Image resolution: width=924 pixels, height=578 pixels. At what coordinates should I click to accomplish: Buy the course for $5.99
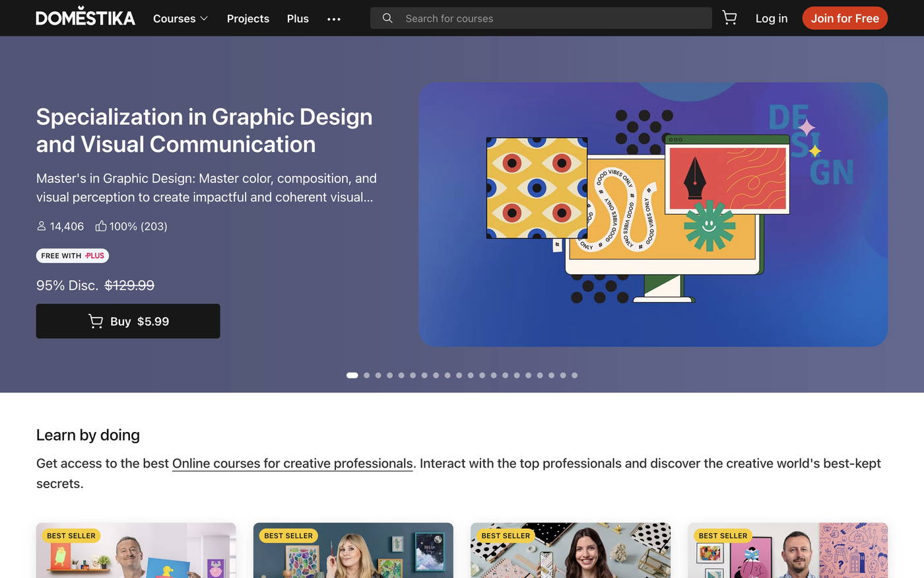tap(128, 321)
